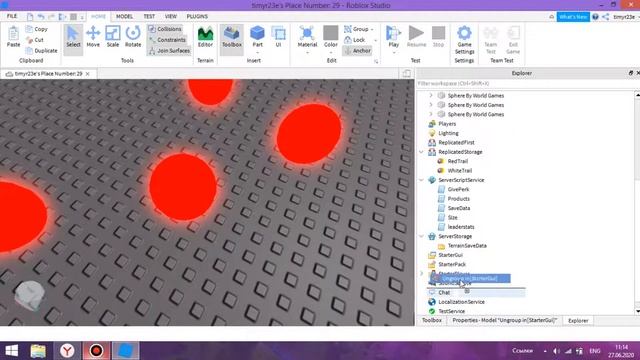Viewport: 640px width, 360px height.
Task: Select RedTrail in Explorer
Action: 458,161
